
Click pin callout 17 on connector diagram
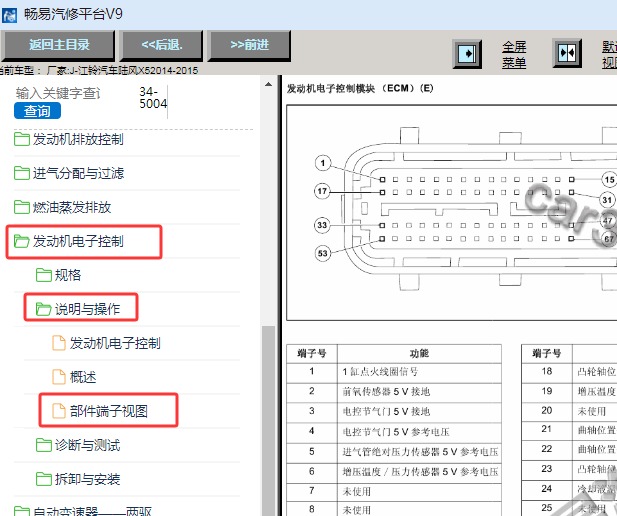pyautogui.click(x=322, y=191)
